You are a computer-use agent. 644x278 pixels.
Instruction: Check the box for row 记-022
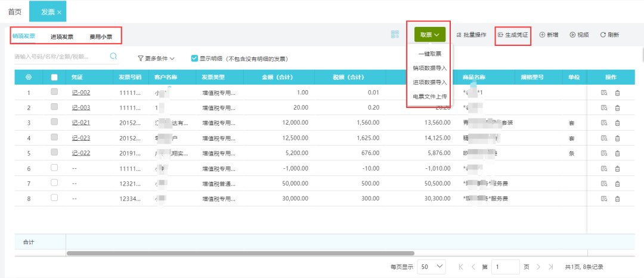point(54,152)
